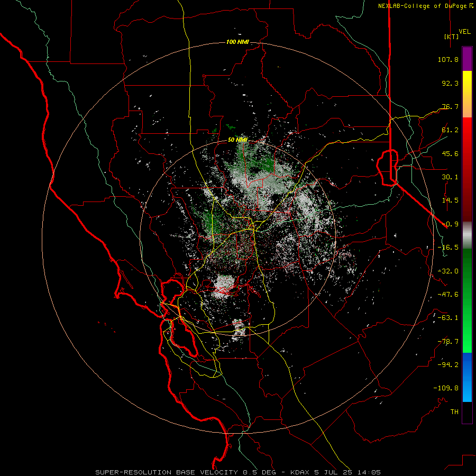This screenshot has width=476, height=476.
Task: Select the 92.3 velocity scale value
Action: tap(450, 83)
